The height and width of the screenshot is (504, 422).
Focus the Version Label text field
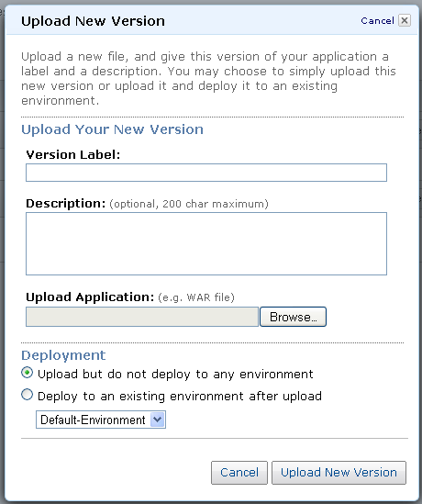coord(206,173)
